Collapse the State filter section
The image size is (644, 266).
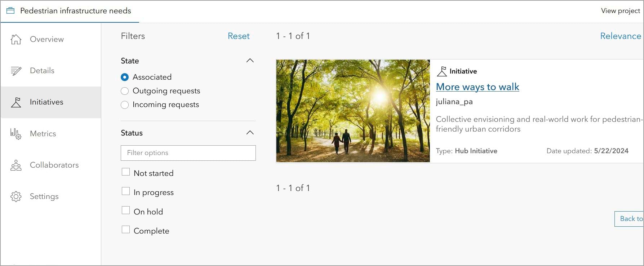coord(250,61)
